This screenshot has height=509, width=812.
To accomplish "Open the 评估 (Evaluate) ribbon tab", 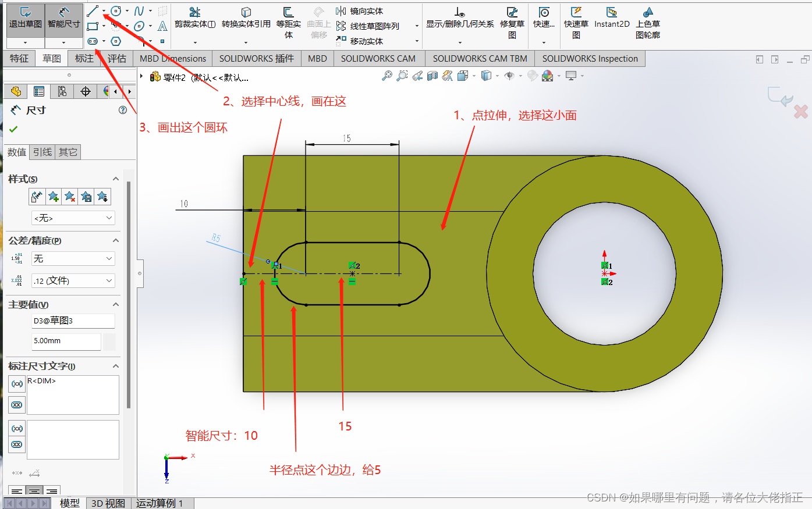I will click(x=117, y=58).
